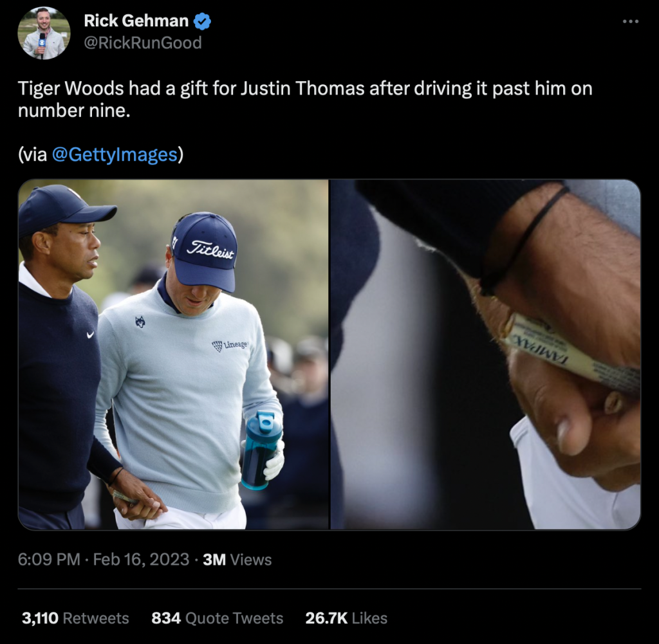Click the 6:09 PM timestamp
The height and width of the screenshot is (644, 659).
[x=49, y=560]
